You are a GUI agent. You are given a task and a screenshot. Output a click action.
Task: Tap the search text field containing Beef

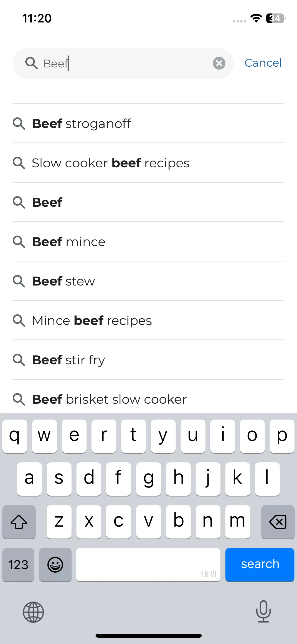tap(123, 63)
